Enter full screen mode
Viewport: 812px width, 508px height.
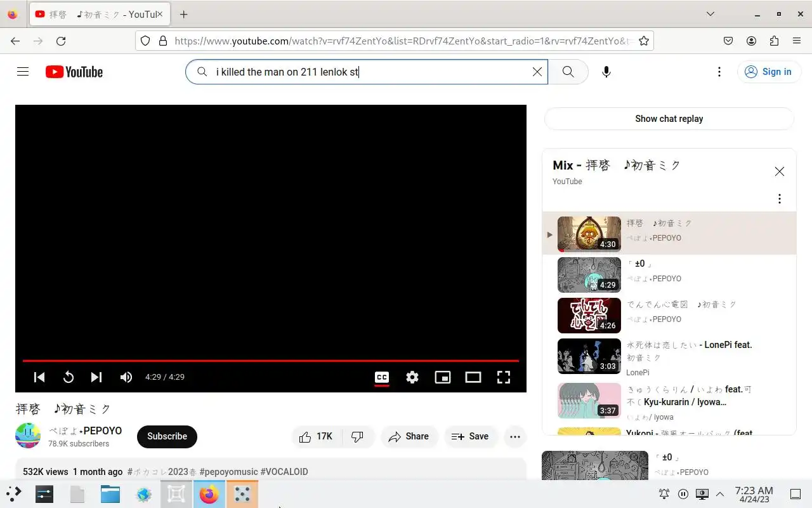504,377
